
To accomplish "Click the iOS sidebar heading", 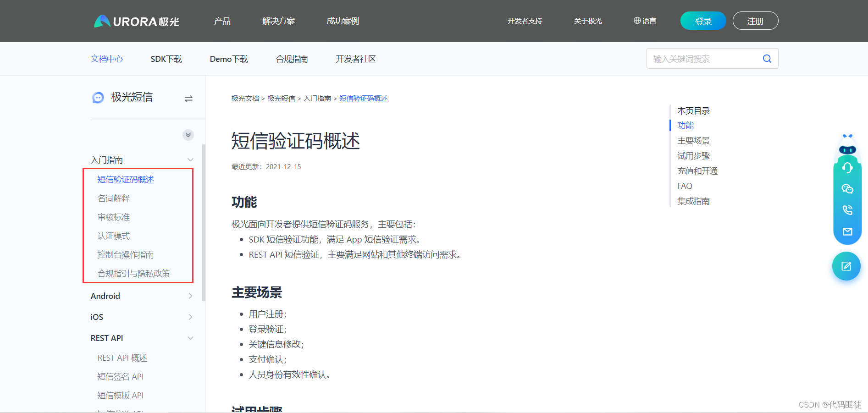I will coord(97,317).
